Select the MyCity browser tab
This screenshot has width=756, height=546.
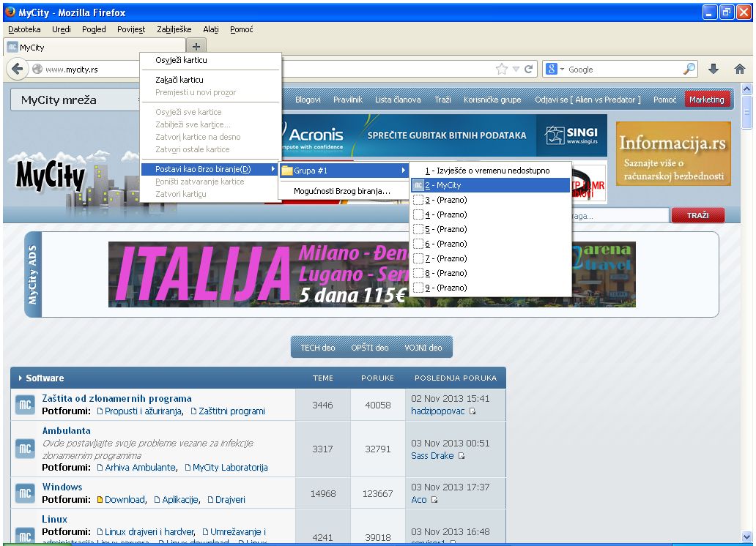[x=95, y=47]
